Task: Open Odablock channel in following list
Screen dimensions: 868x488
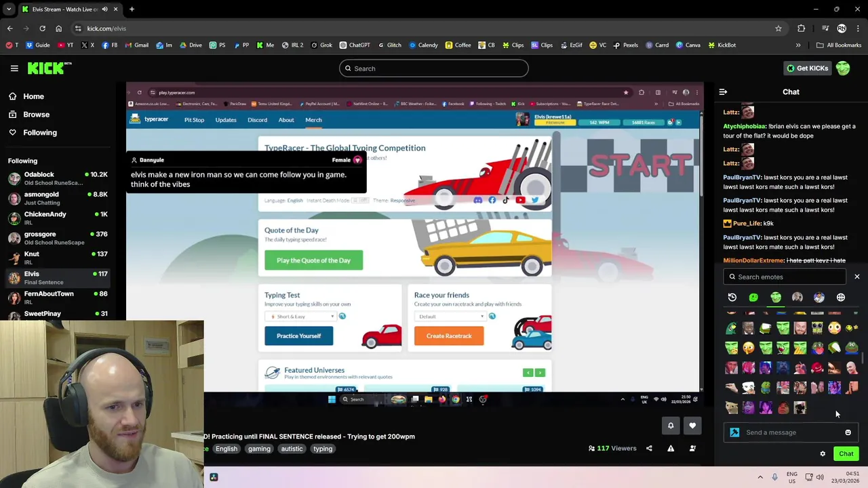Action: coord(58,178)
